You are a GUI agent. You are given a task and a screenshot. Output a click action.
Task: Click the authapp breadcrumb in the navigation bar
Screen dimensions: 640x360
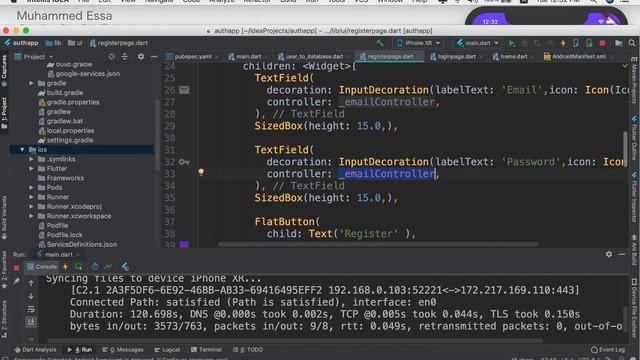pyautogui.click(x=21, y=43)
